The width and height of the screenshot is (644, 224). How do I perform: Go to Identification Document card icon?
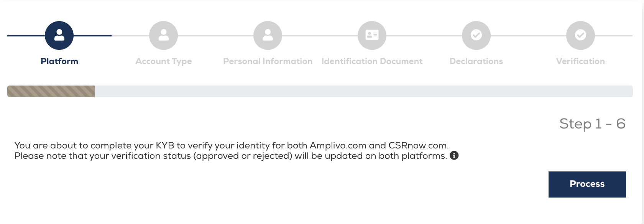372,35
